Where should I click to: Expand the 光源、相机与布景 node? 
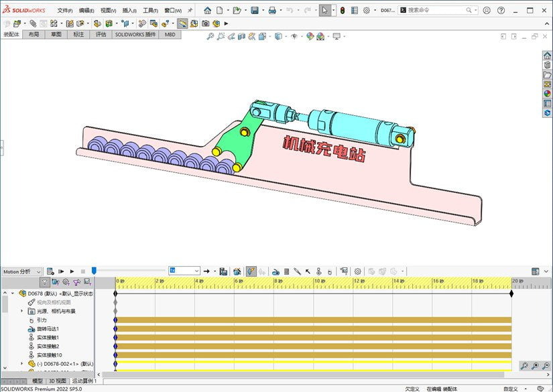click(22, 311)
